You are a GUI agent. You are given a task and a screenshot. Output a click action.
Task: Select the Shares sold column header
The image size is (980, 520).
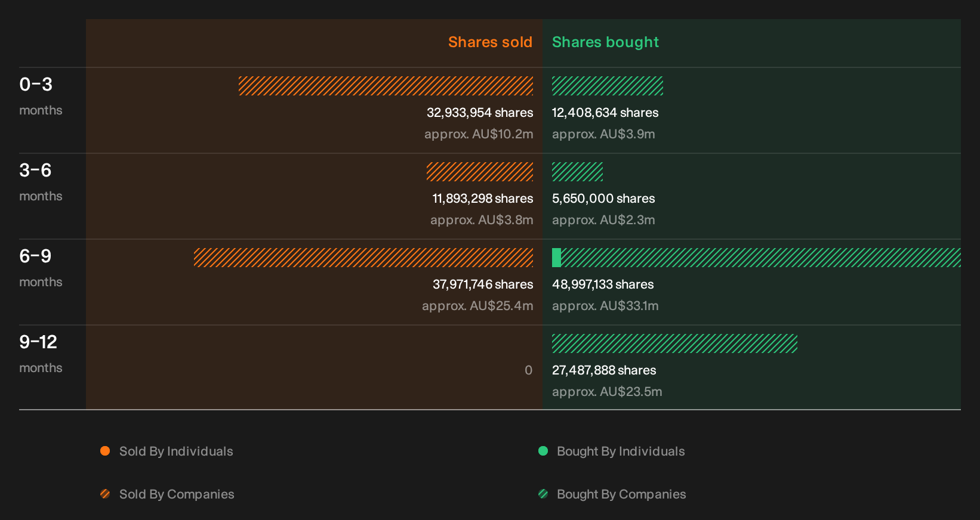click(x=490, y=42)
